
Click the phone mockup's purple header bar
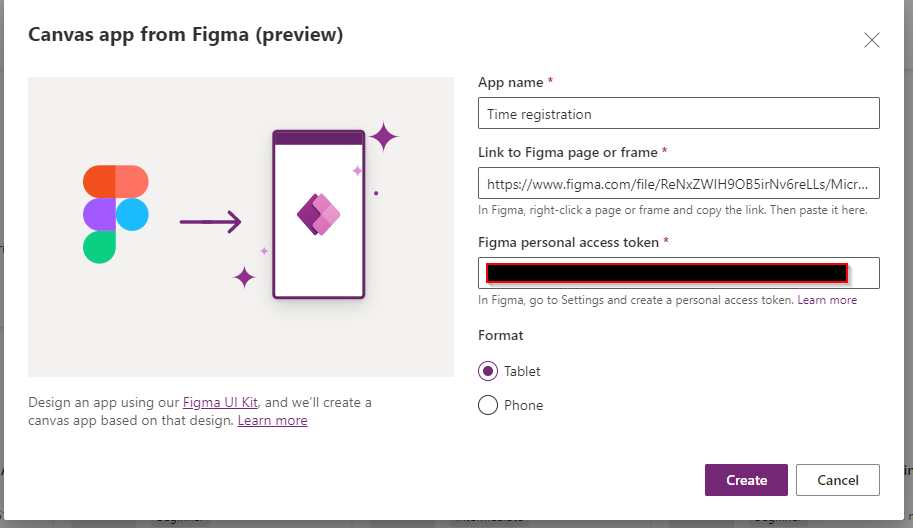[319, 138]
